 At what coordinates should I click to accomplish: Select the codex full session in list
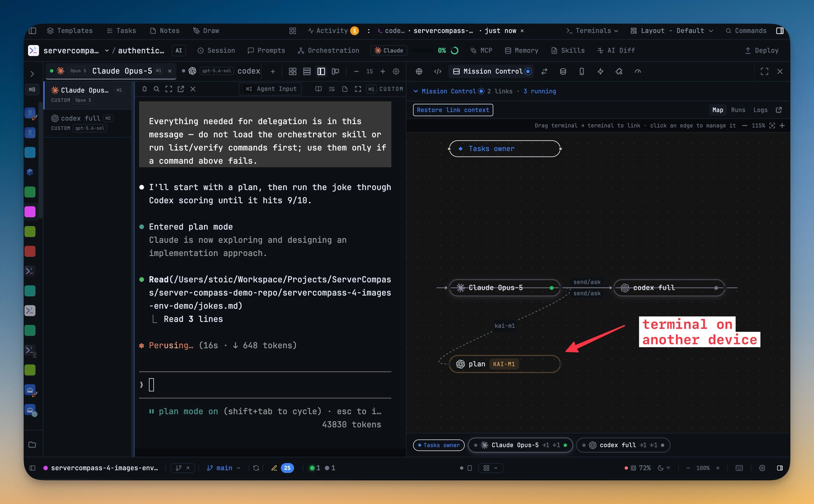(88, 123)
